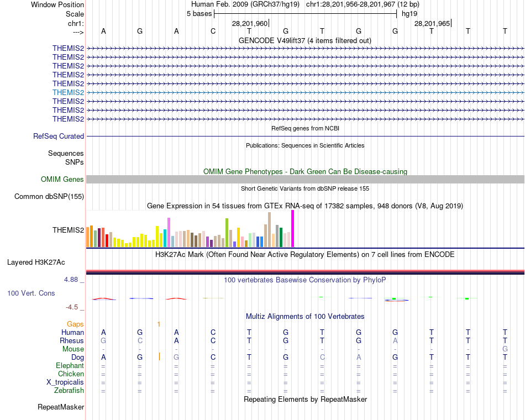Click the 100 Vert. Cons track label
The height and width of the screenshot is (420, 525).
pos(31,293)
